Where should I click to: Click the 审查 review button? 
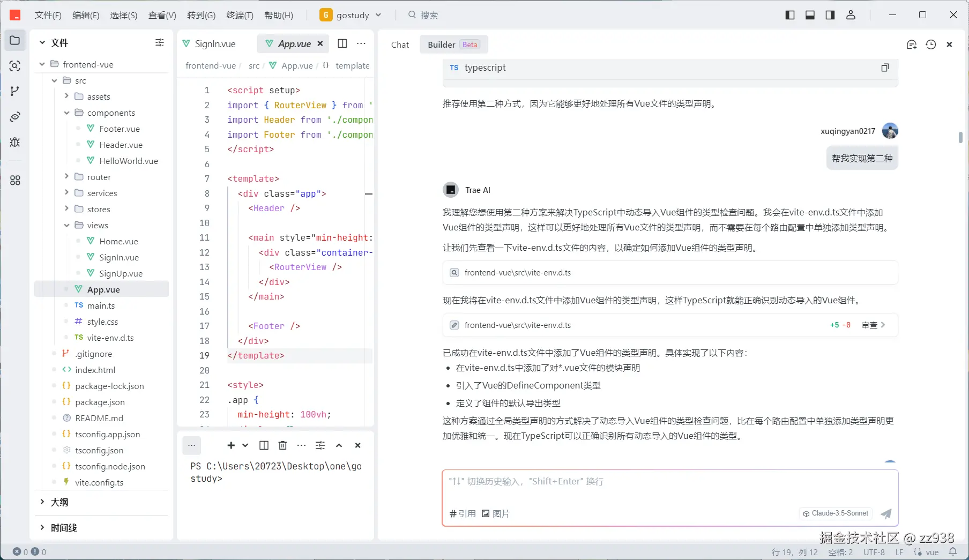click(874, 325)
